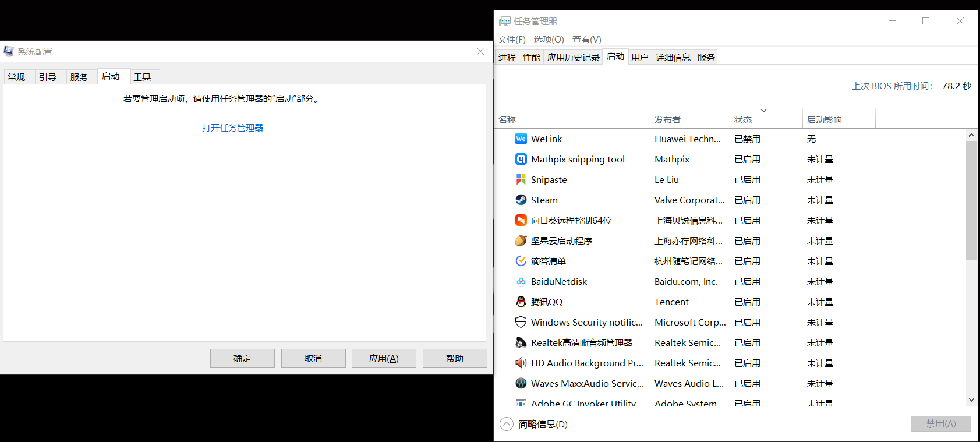The width and height of the screenshot is (980, 442).
Task: Click the 取消 button in 系统配置
Action: (313, 358)
